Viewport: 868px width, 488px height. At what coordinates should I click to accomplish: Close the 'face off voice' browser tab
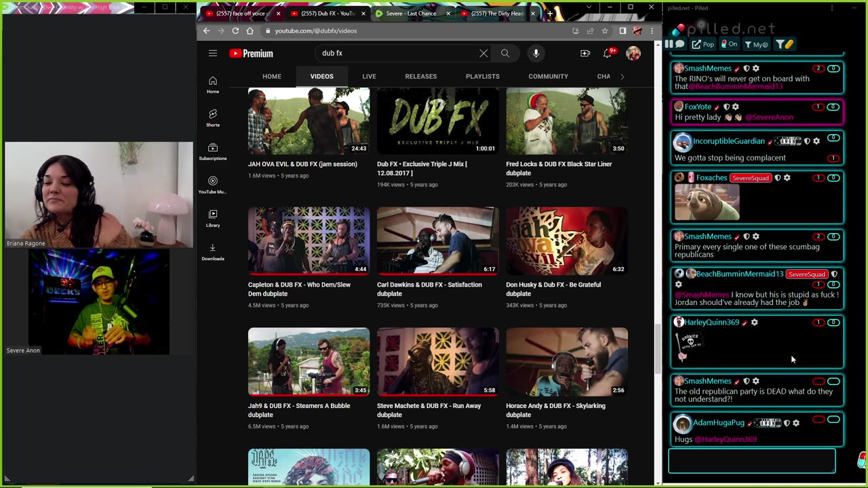pyautogui.click(x=278, y=14)
